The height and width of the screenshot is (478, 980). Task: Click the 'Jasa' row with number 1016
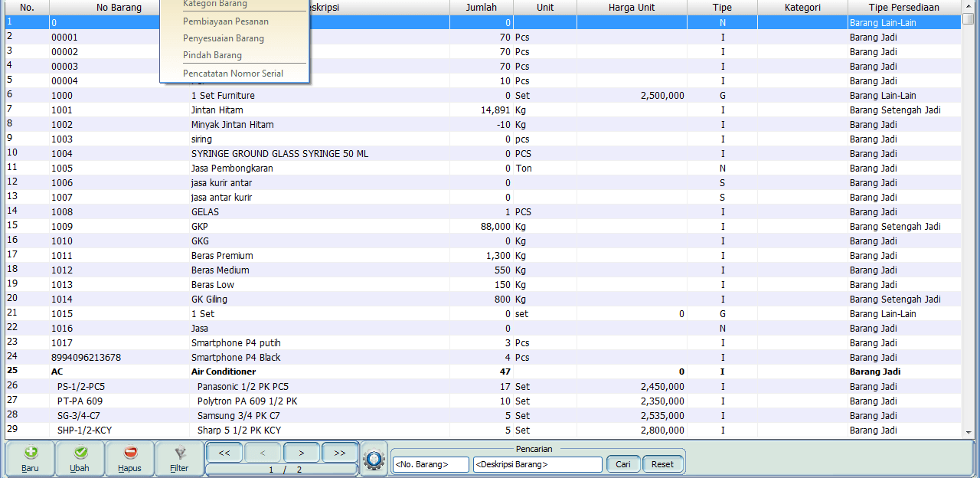[x=483, y=329]
